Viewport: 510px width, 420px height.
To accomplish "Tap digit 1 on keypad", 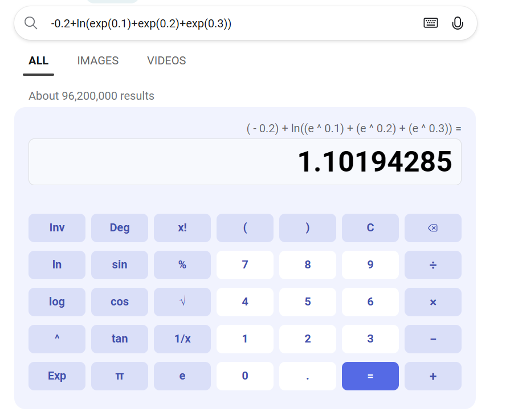I will pyautogui.click(x=245, y=339).
